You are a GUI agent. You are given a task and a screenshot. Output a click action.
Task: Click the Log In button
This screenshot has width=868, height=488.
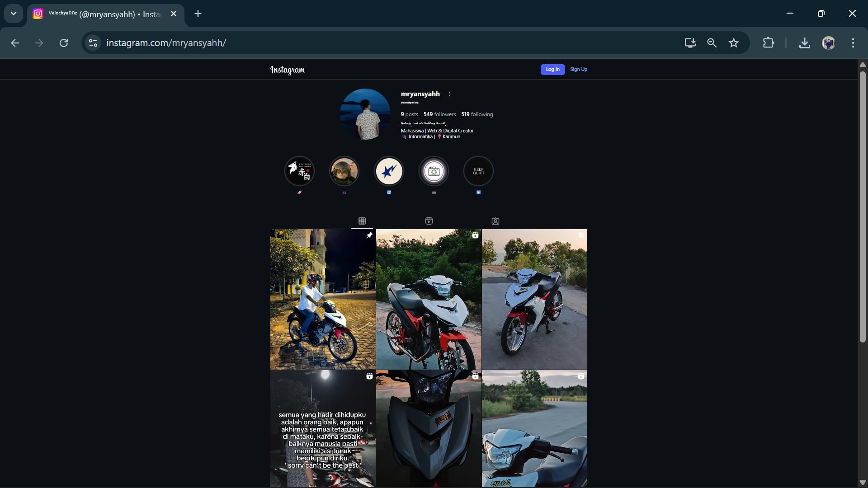tap(552, 69)
